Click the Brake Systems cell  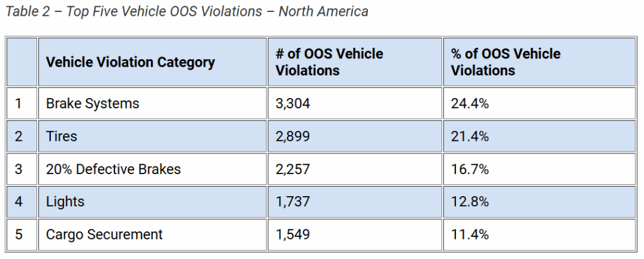coord(92,103)
